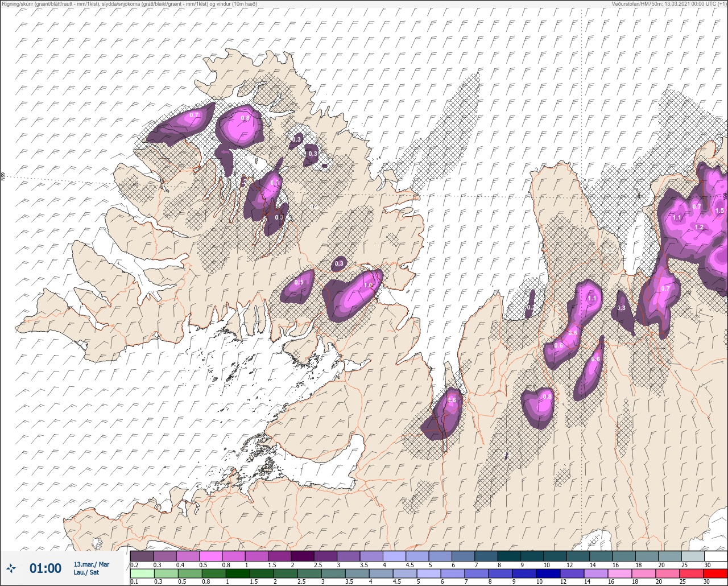Pick the steel blue top-row swatch starting at 6
The height and width of the screenshot is (586, 728).
pyautogui.click(x=463, y=556)
